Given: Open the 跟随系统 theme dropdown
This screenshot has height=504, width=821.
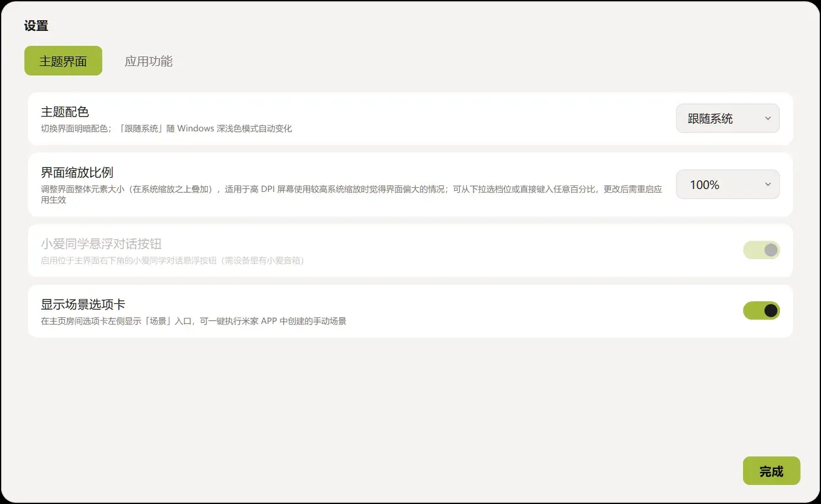Looking at the screenshot, I should click(728, 118).
